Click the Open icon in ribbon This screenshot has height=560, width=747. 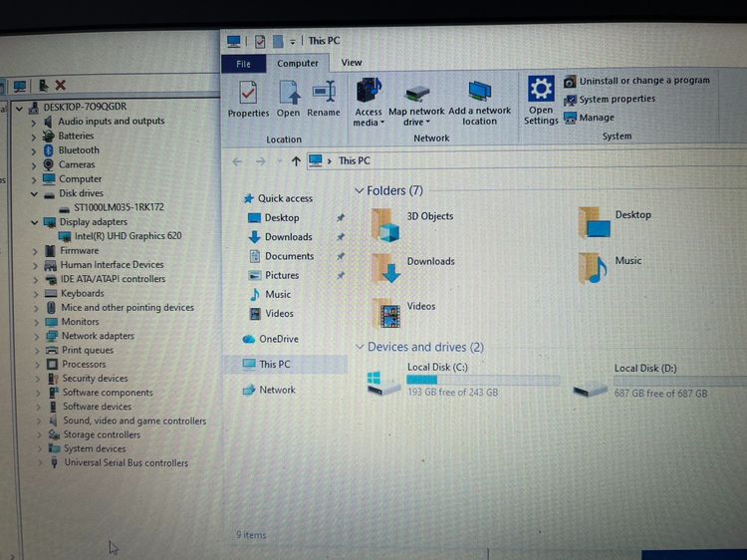pyautogui.click(x=288, y=99)
